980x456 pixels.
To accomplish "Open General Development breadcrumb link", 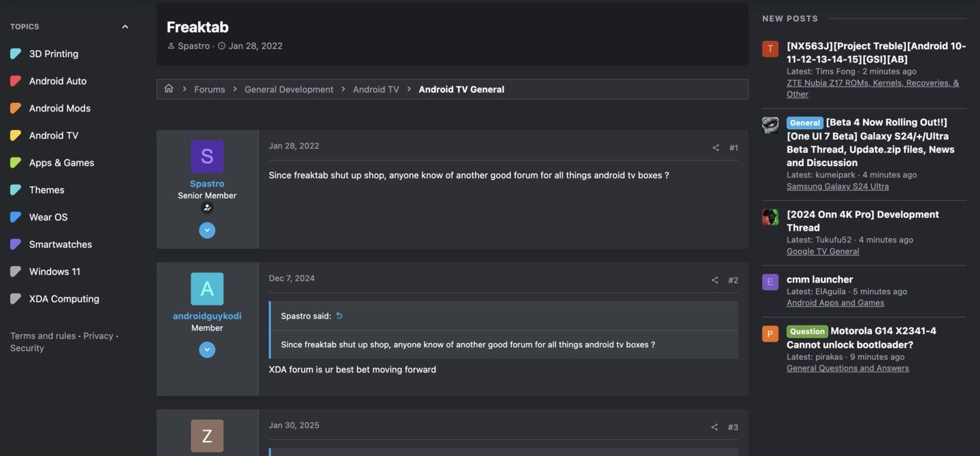I will pyautogui.click(x=289, y=89).
